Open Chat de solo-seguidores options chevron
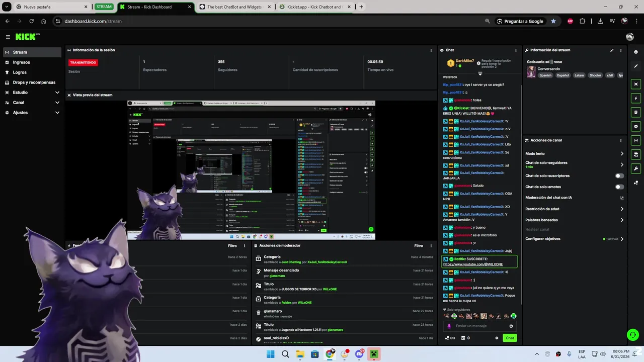644x362 pixels. tap(622, 164)
